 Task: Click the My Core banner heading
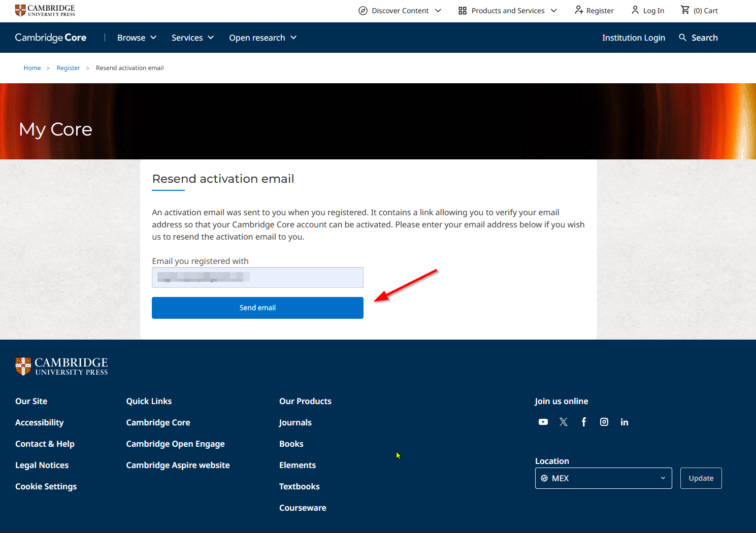pyautogui.click(x=56, y=129)
